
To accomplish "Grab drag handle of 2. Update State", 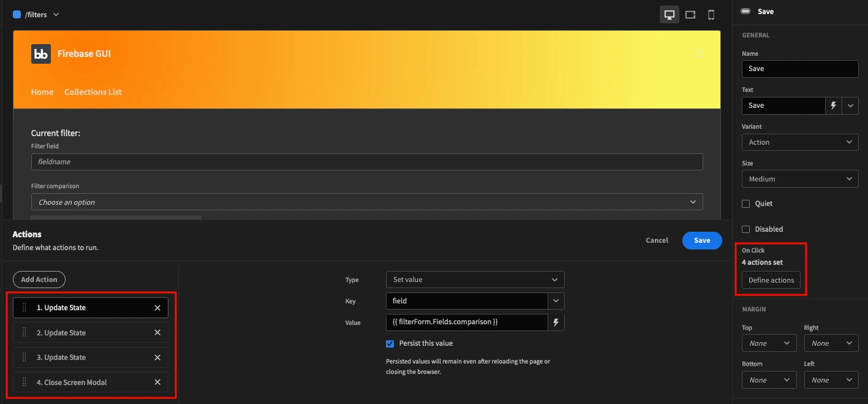I will (x=25, y=333).
